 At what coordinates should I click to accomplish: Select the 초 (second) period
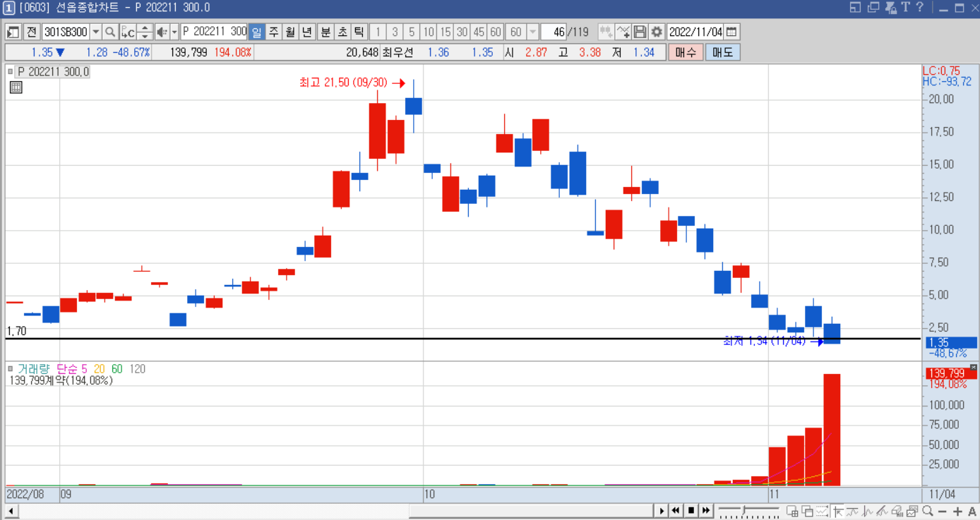[x=342, y=32]
